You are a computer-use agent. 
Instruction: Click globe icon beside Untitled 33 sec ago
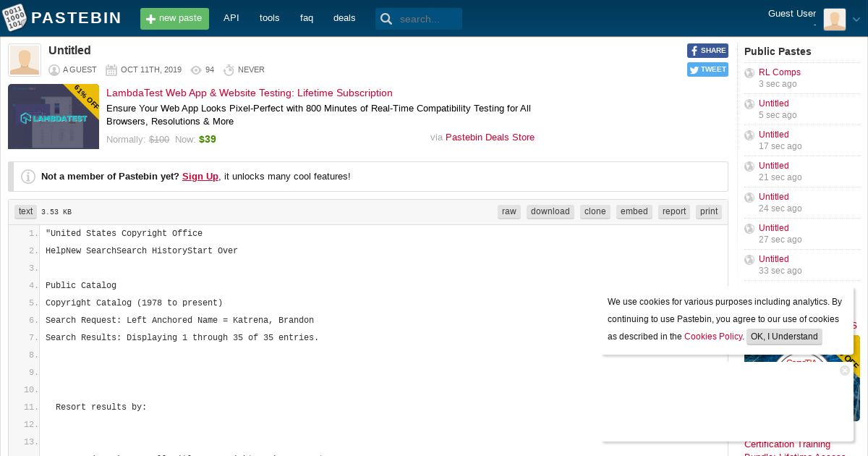point(749,260)
